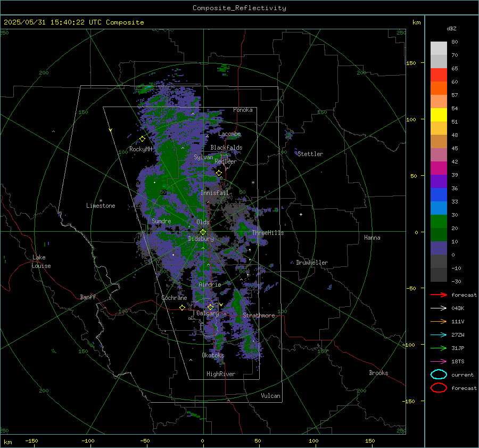Click the Brooks label
Screen dimensions: 479x448
378,373
